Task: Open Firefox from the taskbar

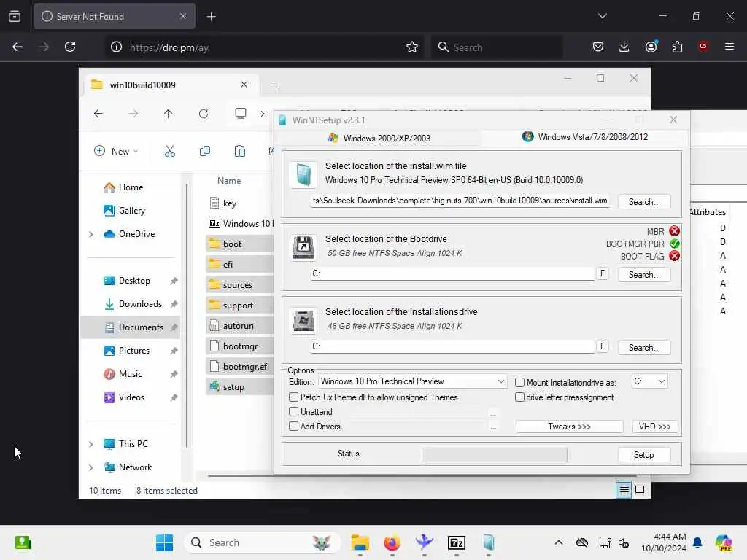Action: pos(392,542)
